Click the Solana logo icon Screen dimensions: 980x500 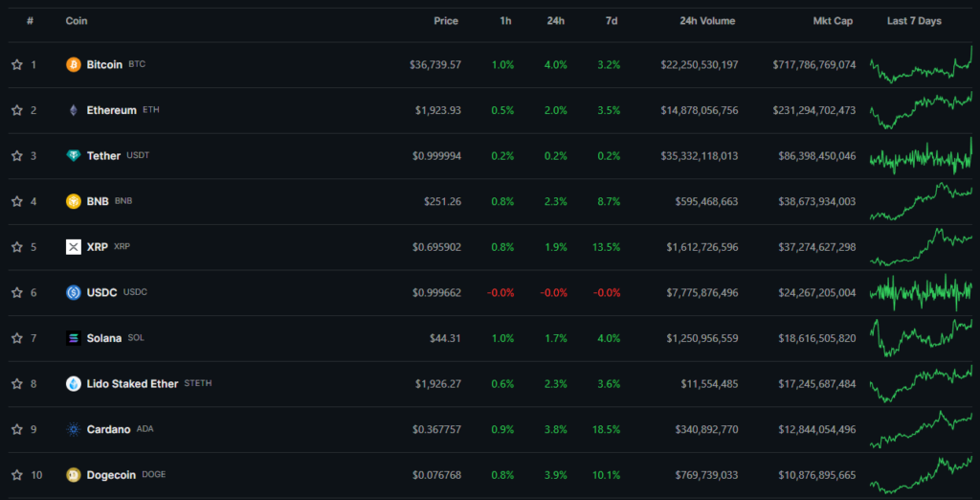pyautogui.click(x=73, y=338)
